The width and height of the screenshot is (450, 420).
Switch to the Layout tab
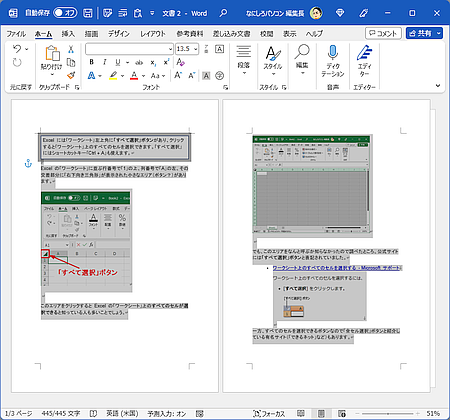click(x=153, y=34)
